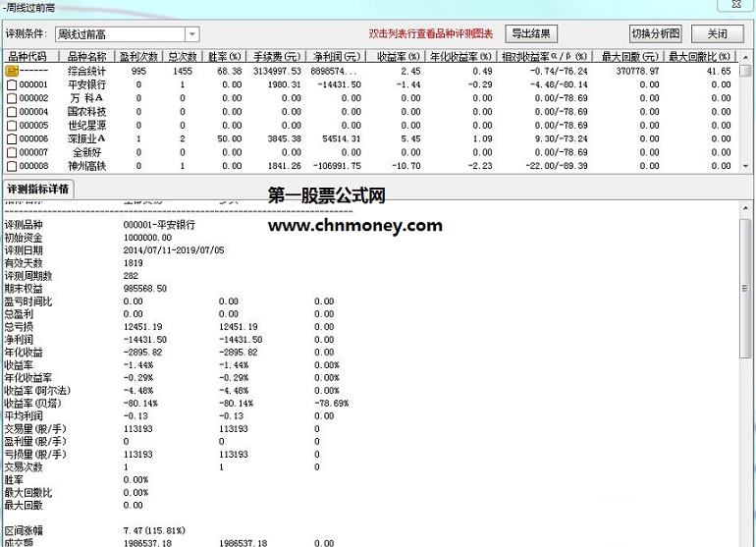756x547 pixels.
Task: Click the 评测周期数 value 282
Action: pos(131,276)
